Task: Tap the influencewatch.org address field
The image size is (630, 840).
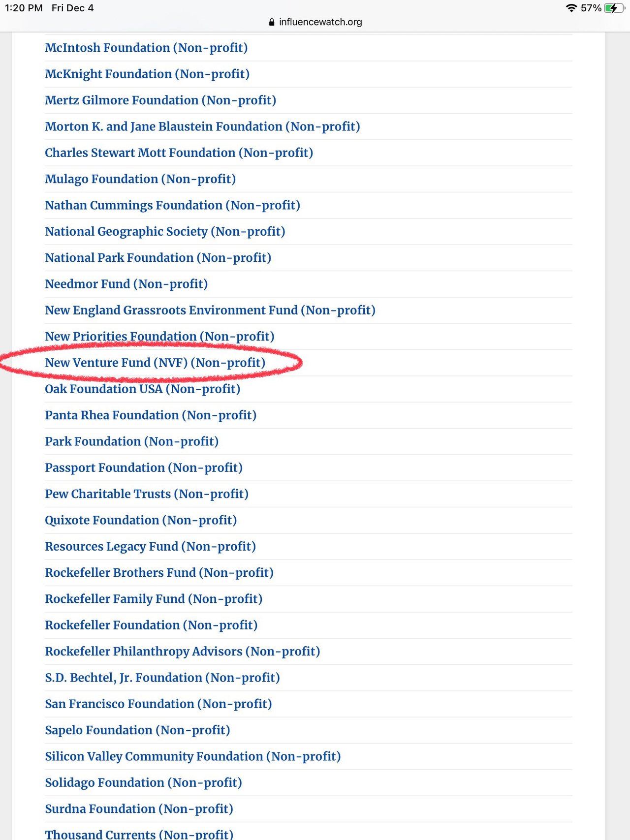Action: (315, 22)
